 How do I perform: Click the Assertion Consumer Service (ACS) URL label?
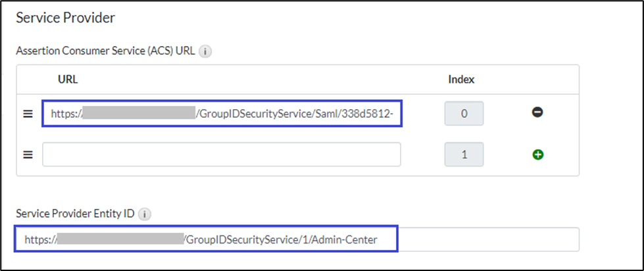coord(105,51)
